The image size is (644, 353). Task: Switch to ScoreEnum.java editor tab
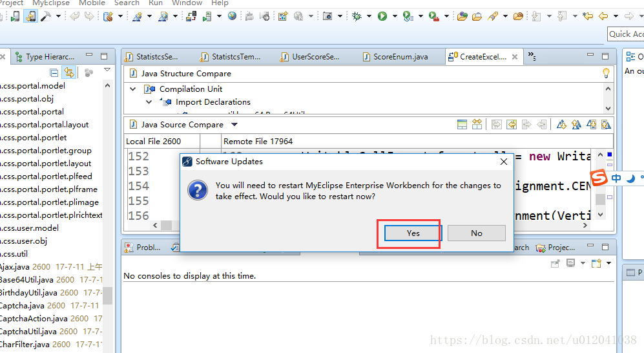[395, 57]
